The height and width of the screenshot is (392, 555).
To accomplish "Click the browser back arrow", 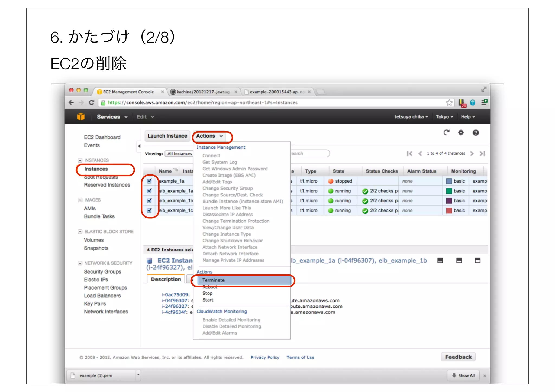I will coord(71,103).
